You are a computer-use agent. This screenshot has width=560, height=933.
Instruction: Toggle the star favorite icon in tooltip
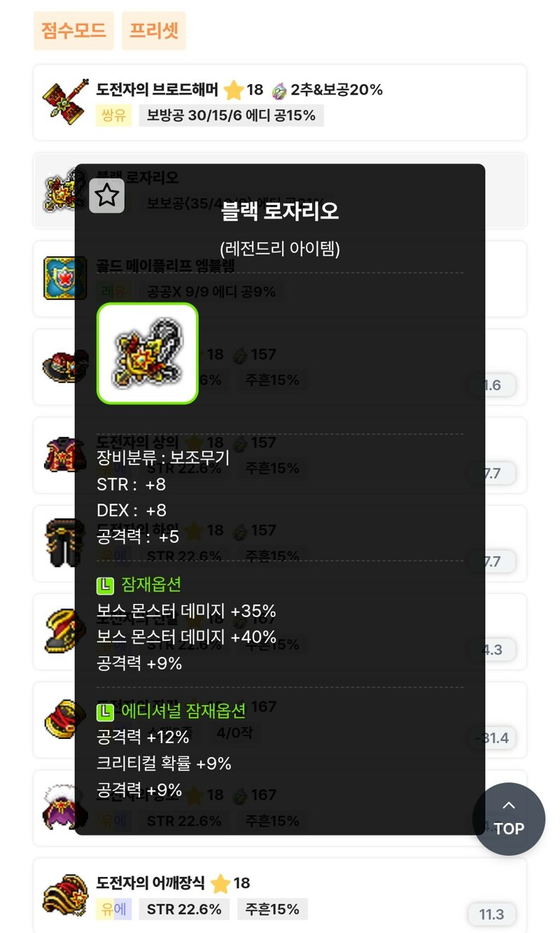107,195
